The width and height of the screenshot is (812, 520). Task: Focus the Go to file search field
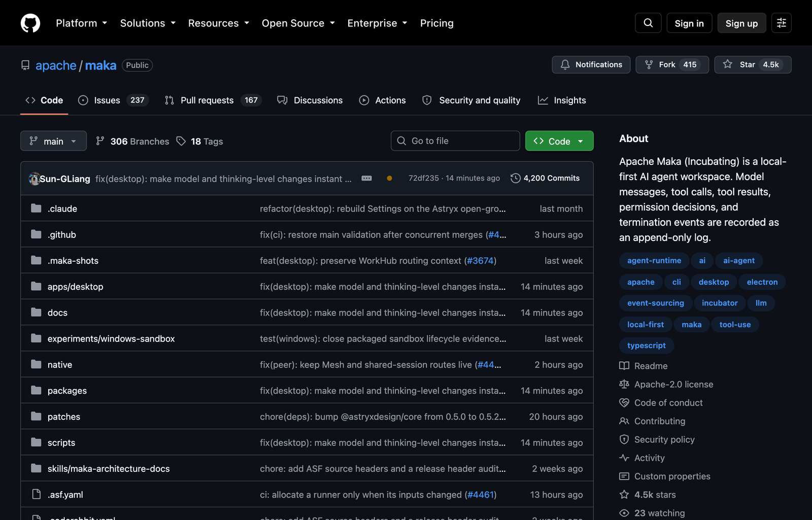[x=455, y=141]
